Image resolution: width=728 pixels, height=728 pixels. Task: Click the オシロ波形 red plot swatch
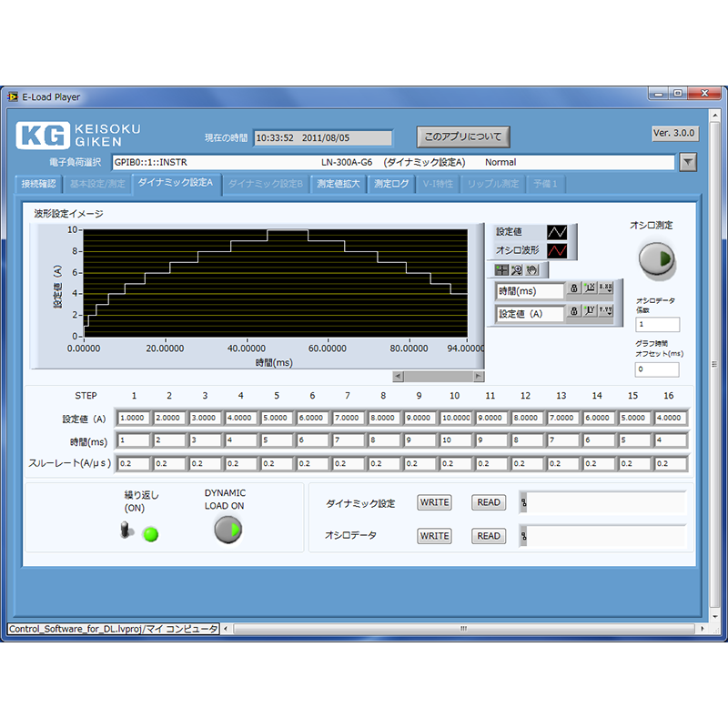557,250
